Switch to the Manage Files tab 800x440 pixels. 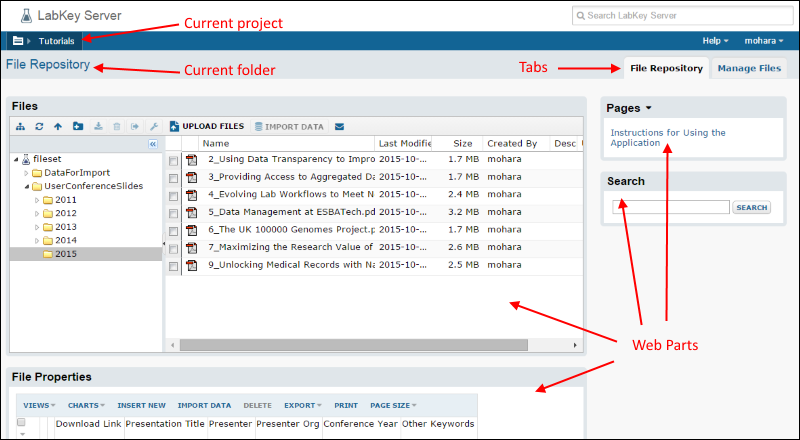[x=749, y=68]
